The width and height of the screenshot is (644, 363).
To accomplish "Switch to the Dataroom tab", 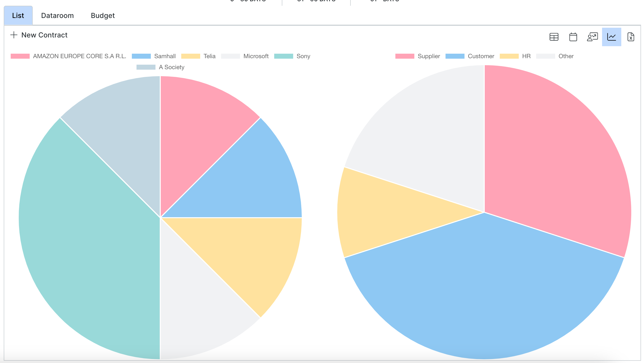I will pyautogui.click(x=57, y=15).
